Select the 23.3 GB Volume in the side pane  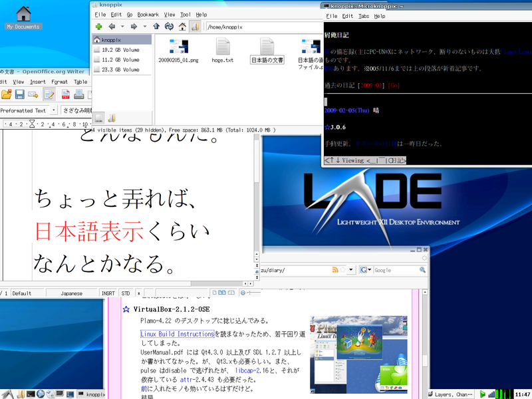click(x=122, y=70)
